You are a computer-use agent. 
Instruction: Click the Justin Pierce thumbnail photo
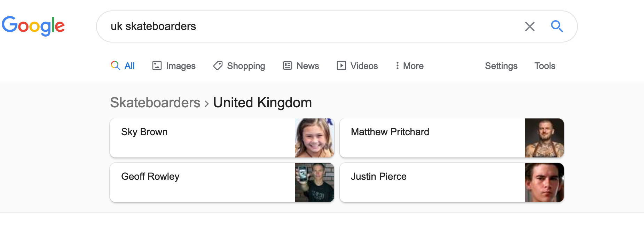point(544,183)
